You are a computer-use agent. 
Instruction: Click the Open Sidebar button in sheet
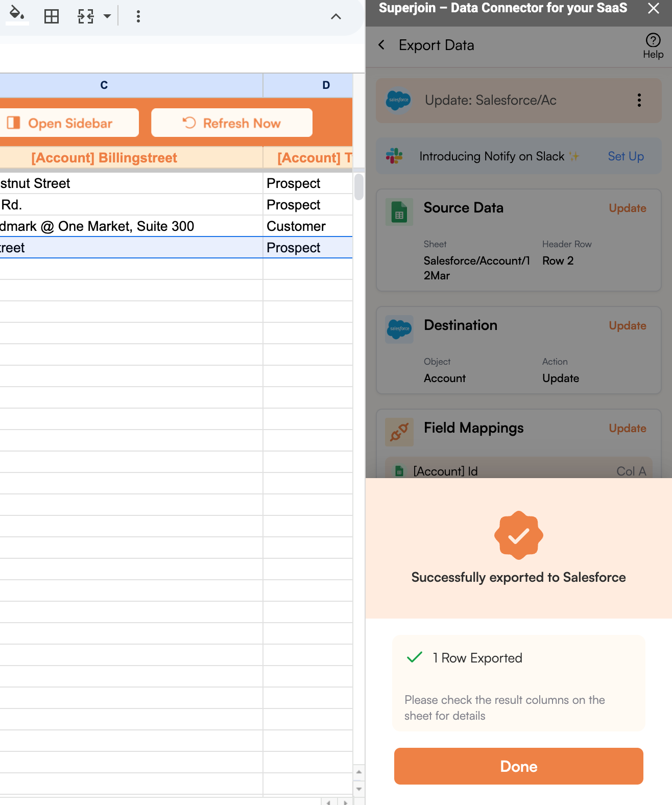point(68,123)
